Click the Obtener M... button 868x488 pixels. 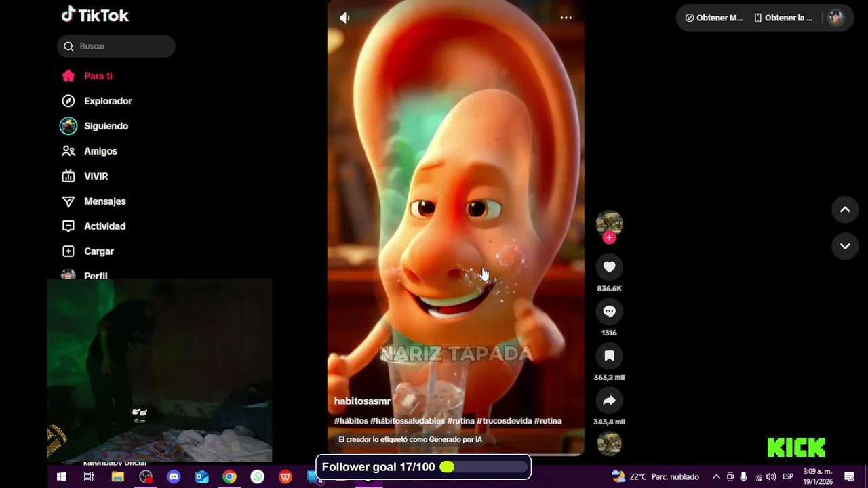point(714,18)
